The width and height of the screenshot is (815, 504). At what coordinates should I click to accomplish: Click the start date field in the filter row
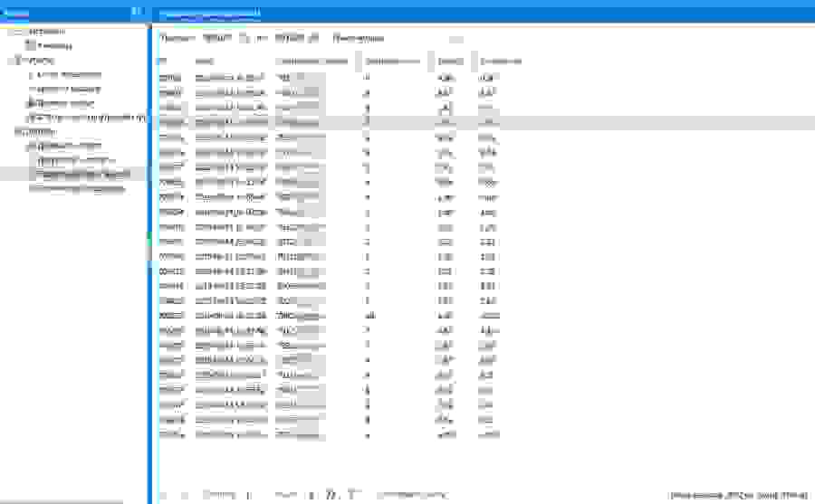217,38
